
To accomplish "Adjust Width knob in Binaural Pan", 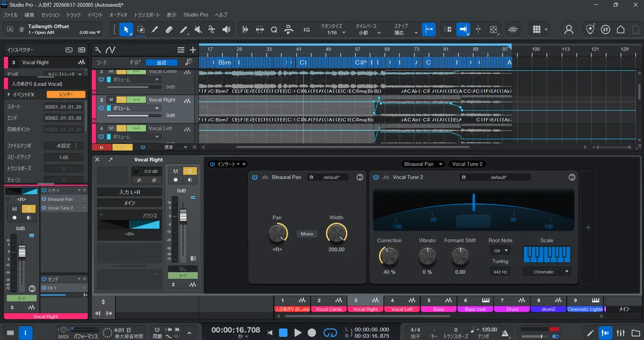I will (x=336, y=233).
